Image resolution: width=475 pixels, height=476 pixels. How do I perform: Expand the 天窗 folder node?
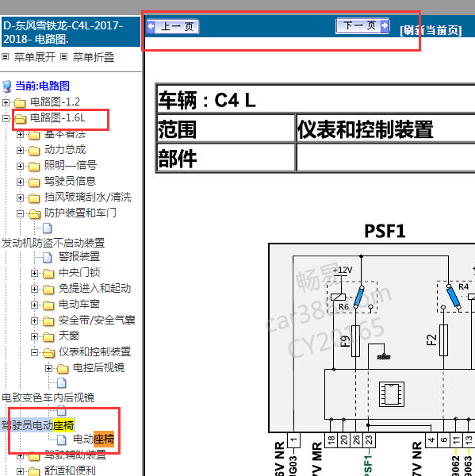click(x=34, y=336)
